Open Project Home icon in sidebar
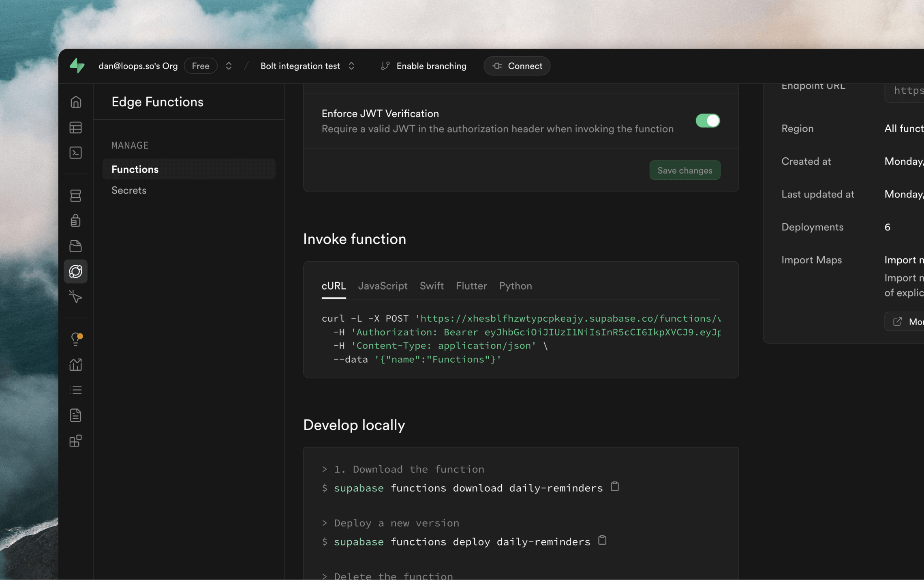The image size is (924, 580). point(76,102)
